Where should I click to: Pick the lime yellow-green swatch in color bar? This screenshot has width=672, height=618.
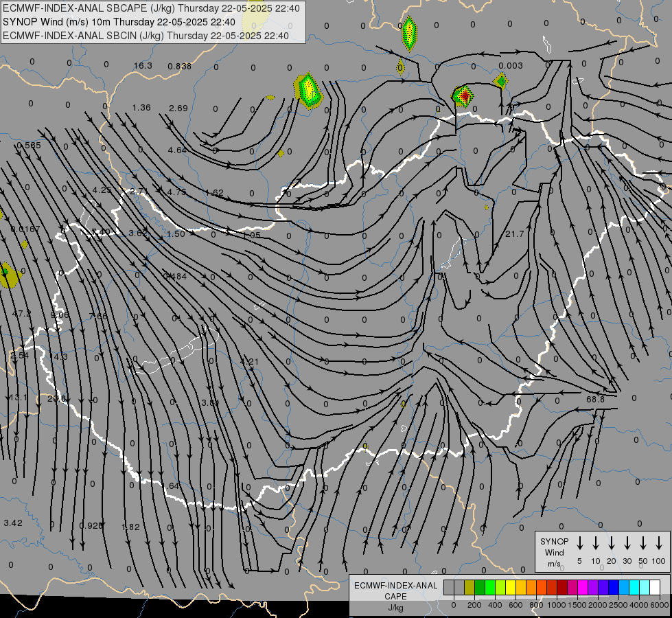click(500, 587)
